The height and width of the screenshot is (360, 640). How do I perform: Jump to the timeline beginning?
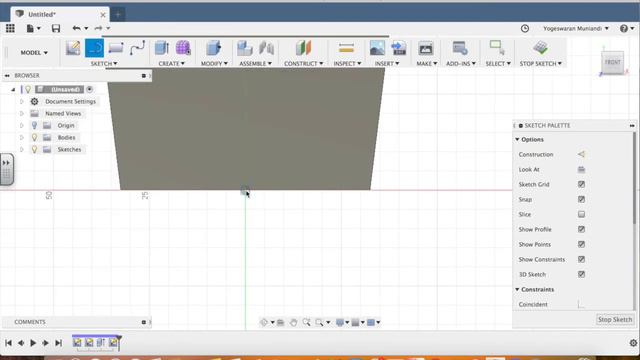pos(8,343)
